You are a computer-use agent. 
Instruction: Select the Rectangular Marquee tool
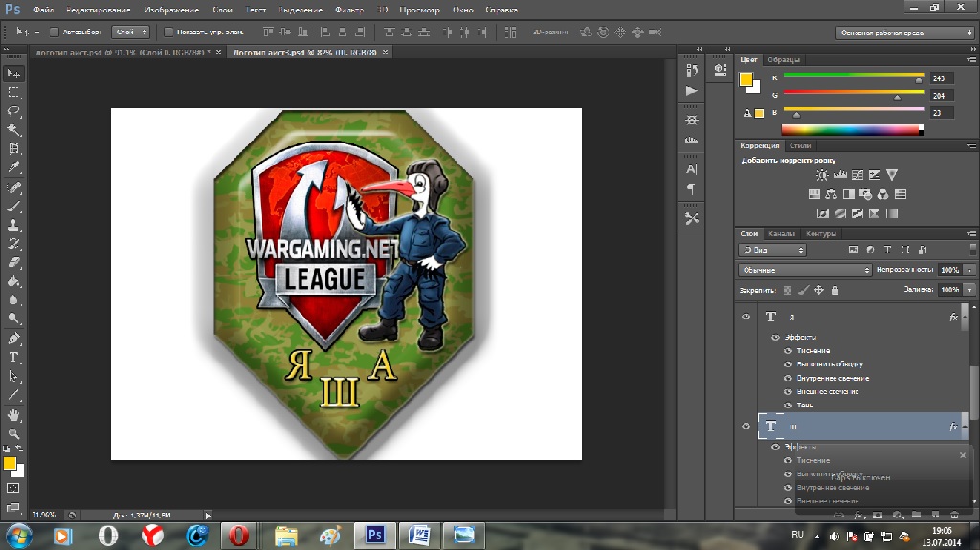coord(13,93)
